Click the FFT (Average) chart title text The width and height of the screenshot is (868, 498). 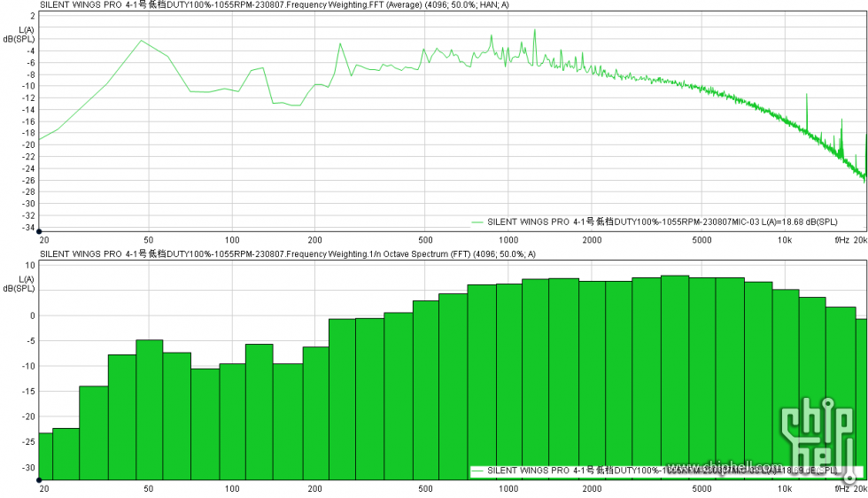point(275,5)
